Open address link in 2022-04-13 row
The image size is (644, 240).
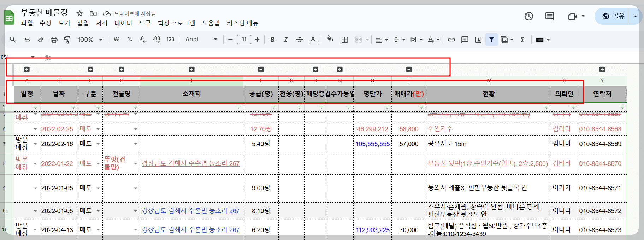190,230
